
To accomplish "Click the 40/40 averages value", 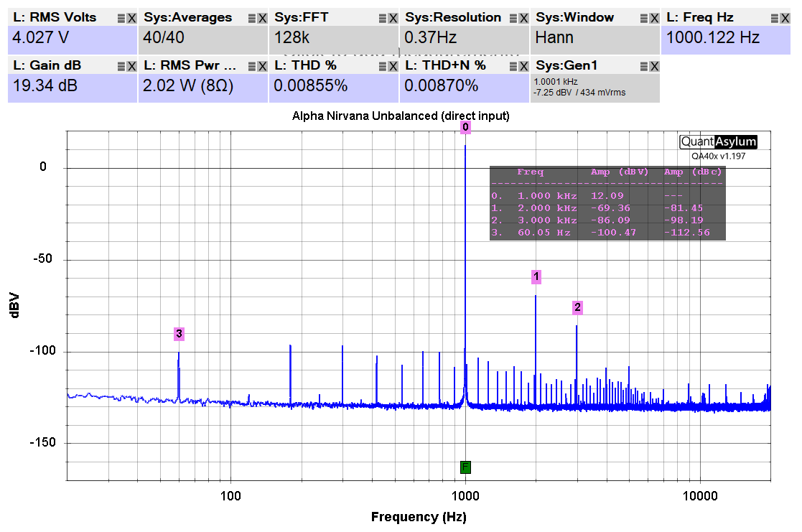I will click(164, 38).
